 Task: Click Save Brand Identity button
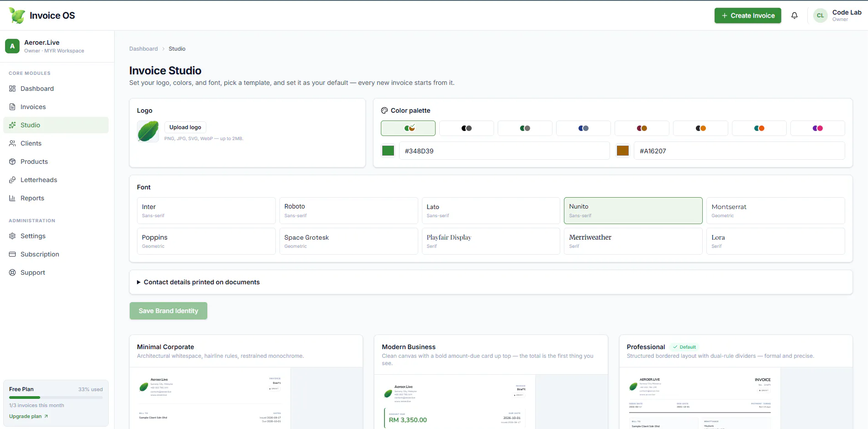(168, 311)
